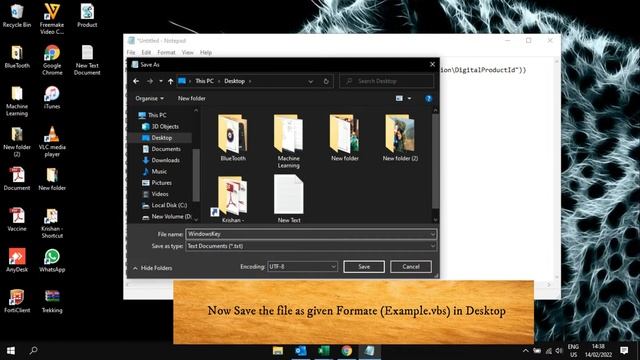
Task: Expand address bar path history dropdown
Action: (311, 81)
